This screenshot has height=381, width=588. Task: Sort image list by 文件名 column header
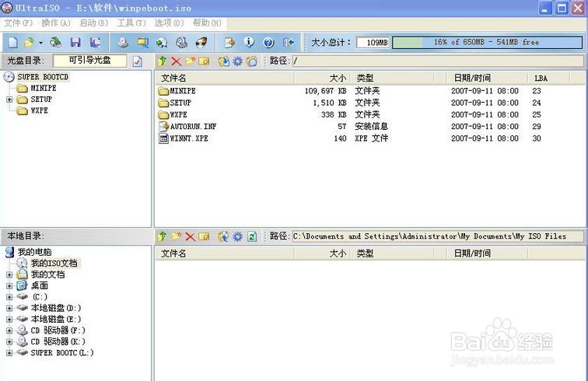[225, 78]
